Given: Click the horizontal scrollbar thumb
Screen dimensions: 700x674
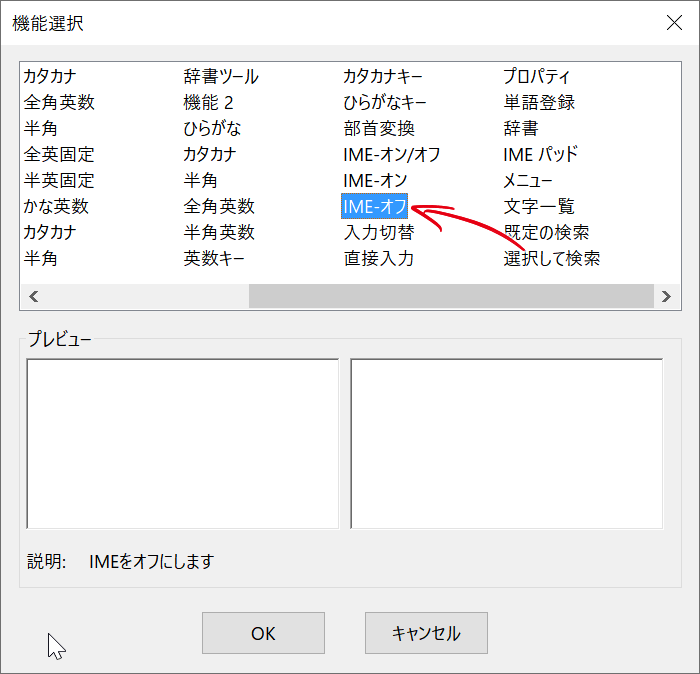Looking at the screenshot, I should pyautogui.click(x=451, y=296).
